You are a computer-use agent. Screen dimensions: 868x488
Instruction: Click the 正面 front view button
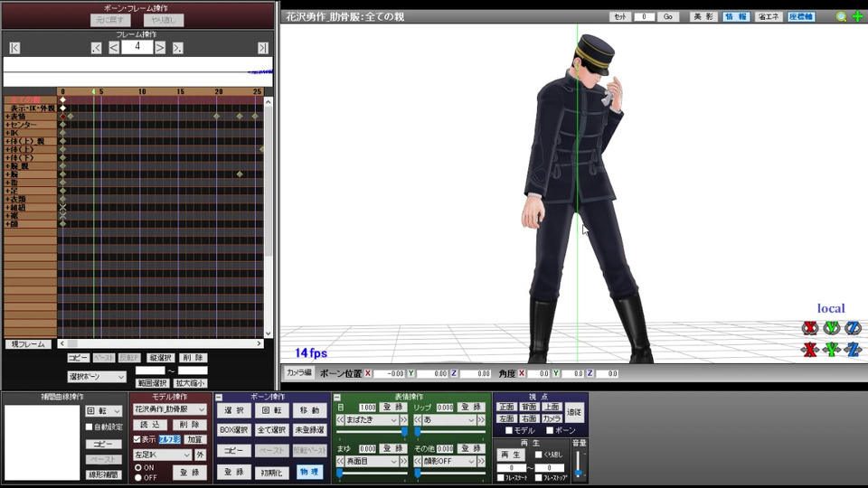(506, 408)
